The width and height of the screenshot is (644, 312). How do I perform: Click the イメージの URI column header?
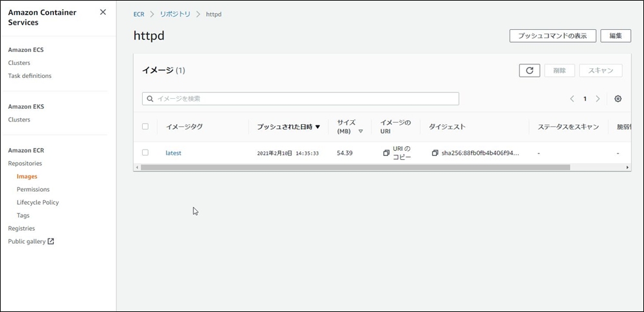[x=395, y=127]
